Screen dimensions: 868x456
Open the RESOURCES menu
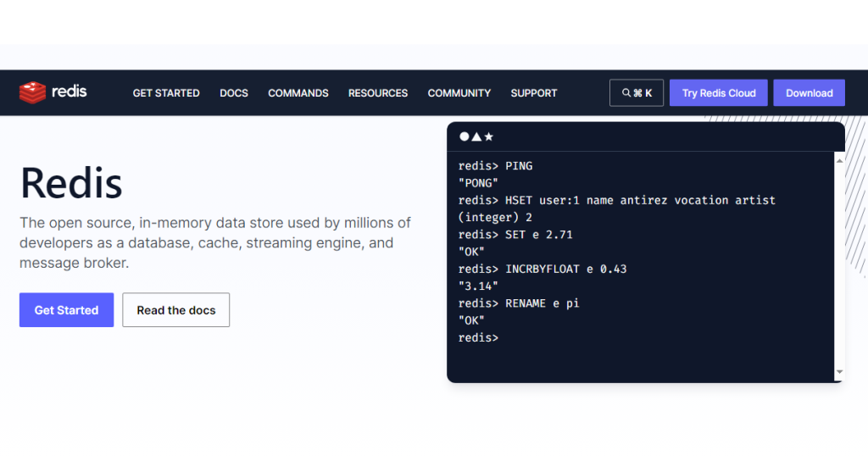(377, 93)
